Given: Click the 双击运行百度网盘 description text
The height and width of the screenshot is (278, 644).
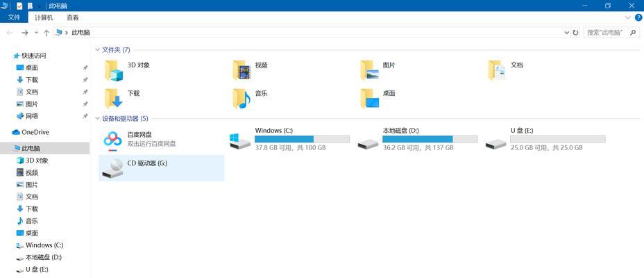Looking at the screenshot, I should click(151, 144).
